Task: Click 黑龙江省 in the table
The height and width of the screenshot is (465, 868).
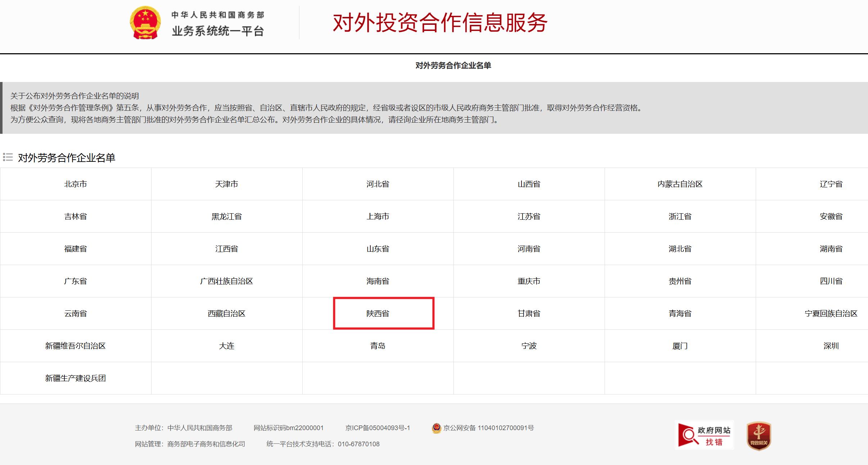Action: [x=226, y=216]
